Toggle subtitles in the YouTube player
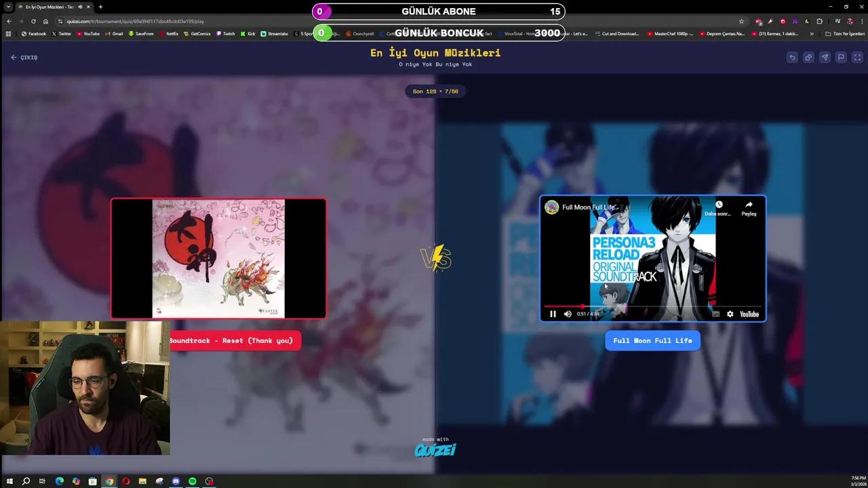This screenshot has height=488, width=868. [x=715, y=314]
